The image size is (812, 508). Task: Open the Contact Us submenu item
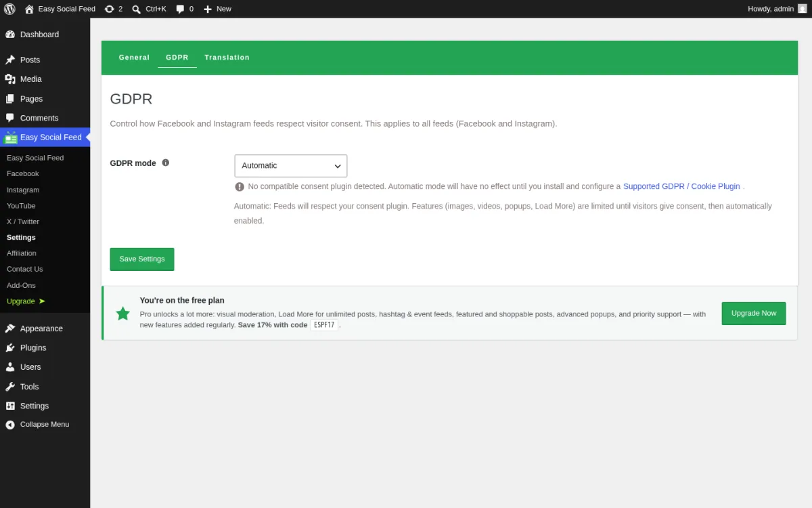[x=24, y=270]
